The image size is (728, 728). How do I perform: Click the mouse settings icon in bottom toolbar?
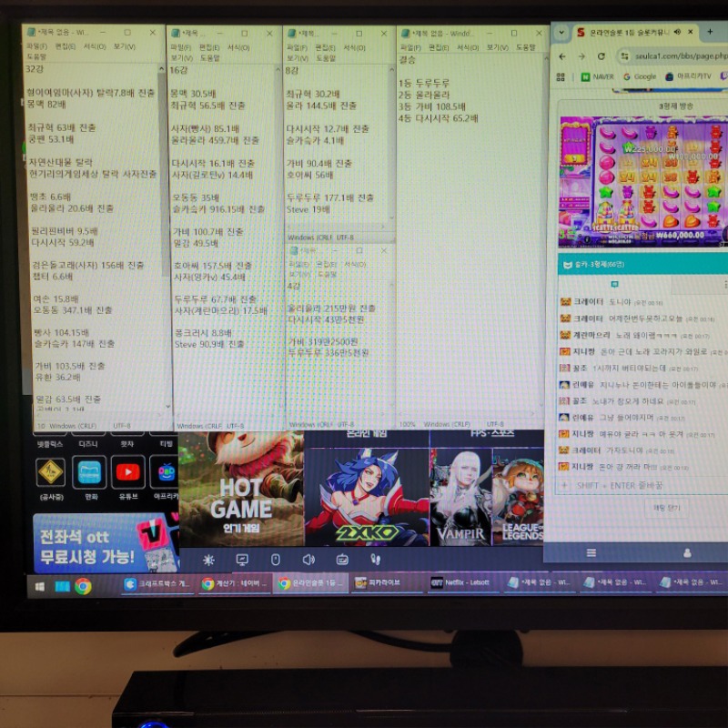(x=275, y=560)
